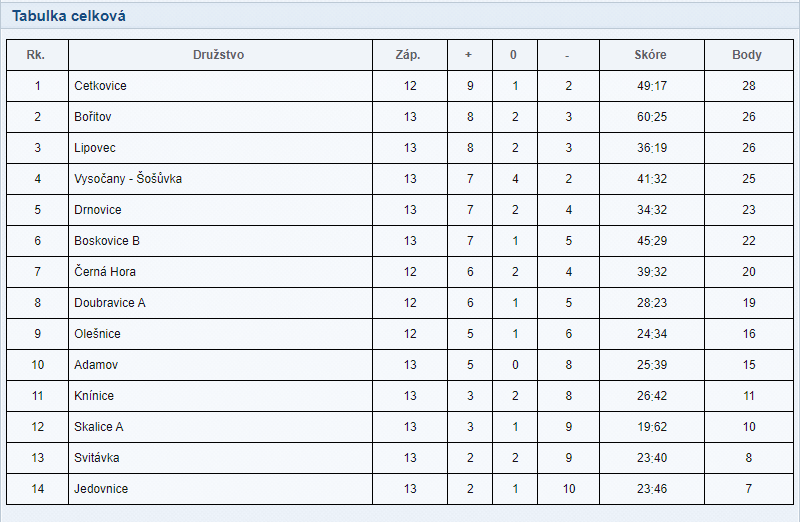Select Drnovice in the table

coord(97,210)
